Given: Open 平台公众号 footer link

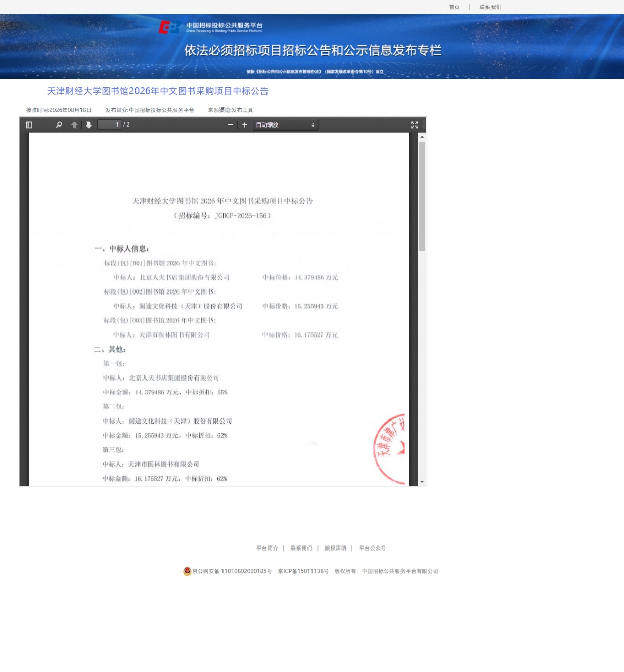Looking at the screenshot, I should (373, 548).
